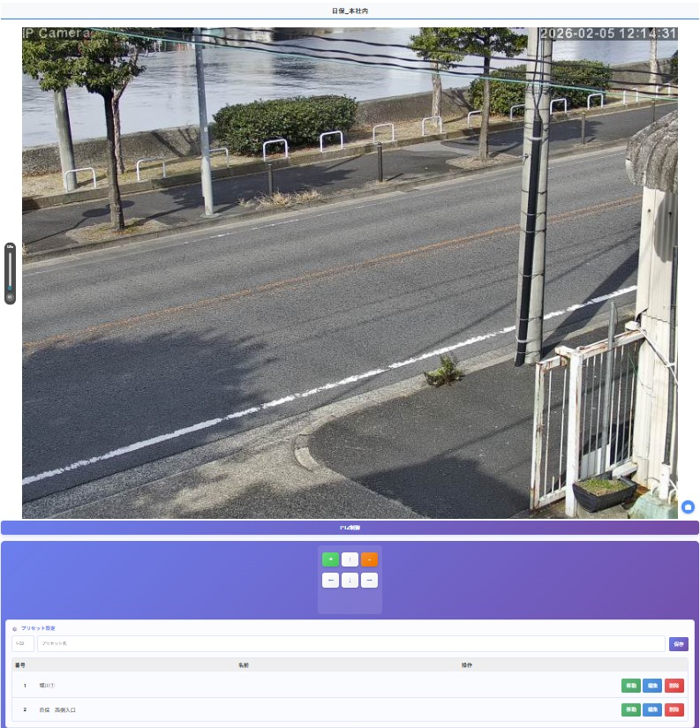Pan camera right with the right arrow
Viewport: 700px width, 728px height.
coord(369,580)
